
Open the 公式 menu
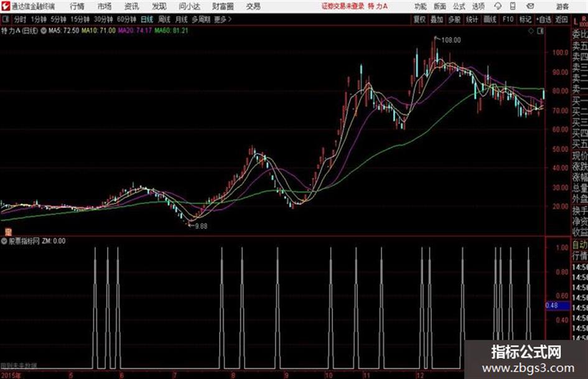click(459, 6)
